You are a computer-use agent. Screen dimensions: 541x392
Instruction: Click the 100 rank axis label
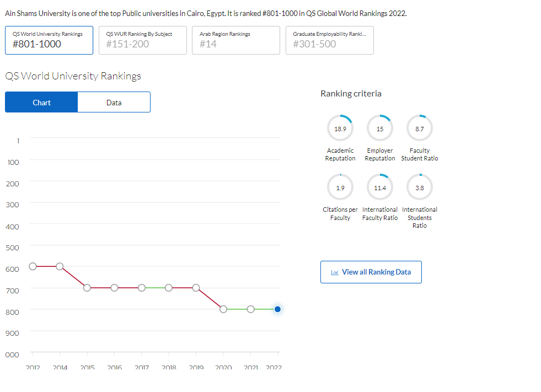tap(13, 162)
